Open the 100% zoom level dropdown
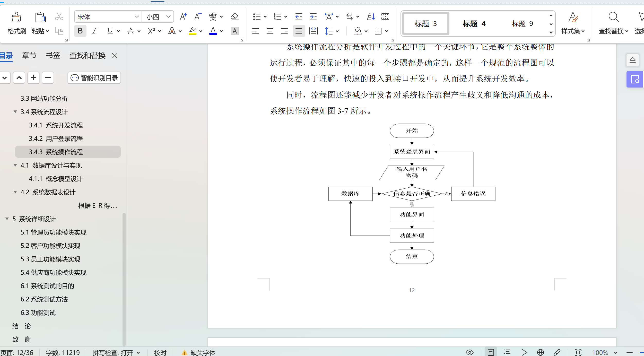The image size is (644, 356). click(603, 352)
